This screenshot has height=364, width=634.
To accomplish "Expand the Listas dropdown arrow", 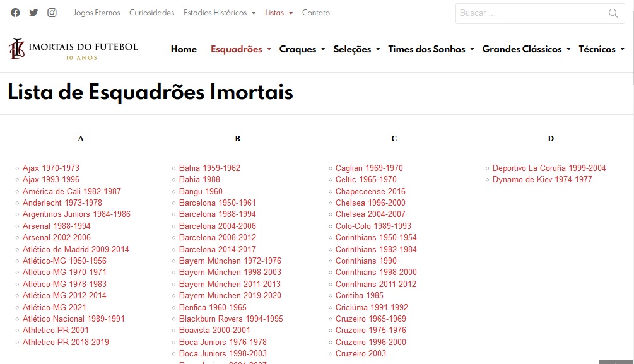I will [x=291, y=13].
